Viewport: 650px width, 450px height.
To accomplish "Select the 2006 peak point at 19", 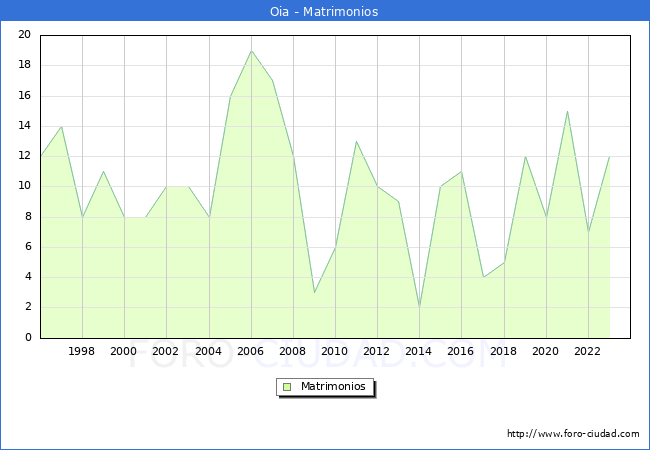I will (251, 51).
